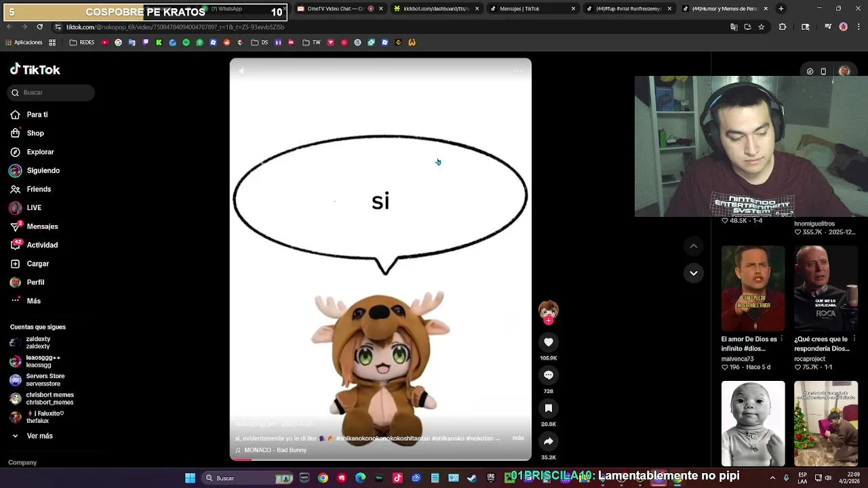Open baby face video thumbnail

pos(753,424)
